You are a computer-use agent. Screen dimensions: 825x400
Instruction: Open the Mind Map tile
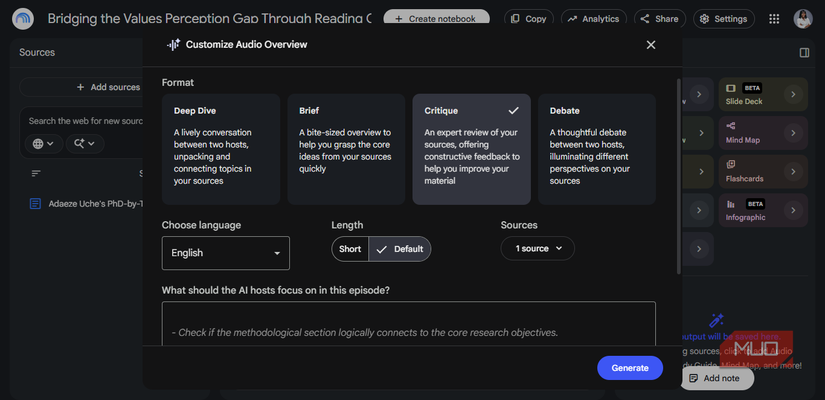coord(763,133)
